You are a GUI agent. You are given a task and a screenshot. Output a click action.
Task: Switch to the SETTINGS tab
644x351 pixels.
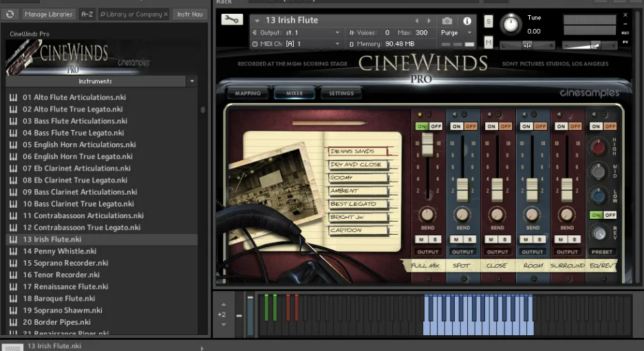(341, 94)
